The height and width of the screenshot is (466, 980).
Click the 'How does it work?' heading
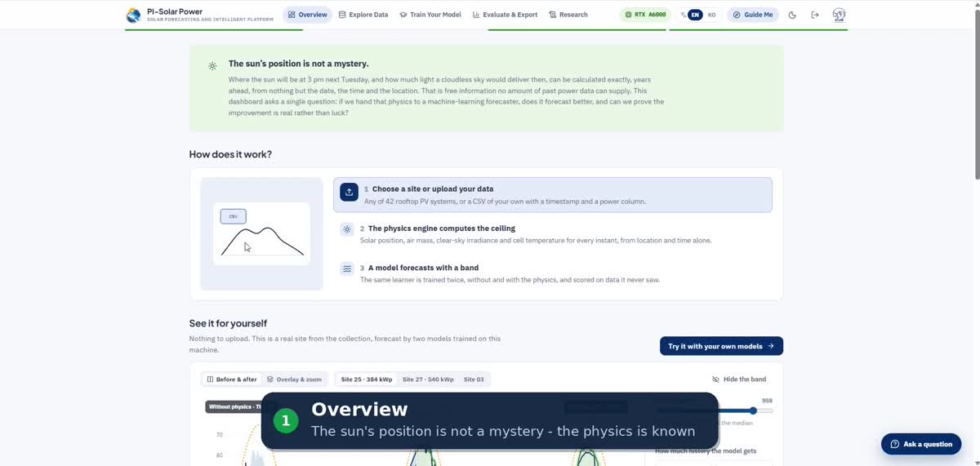[x=230, y=154]
